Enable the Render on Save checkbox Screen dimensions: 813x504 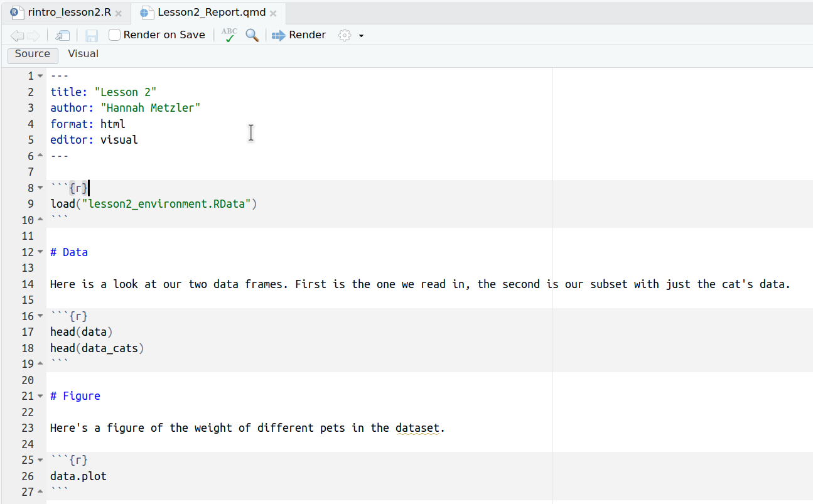[x=115, y=35]
